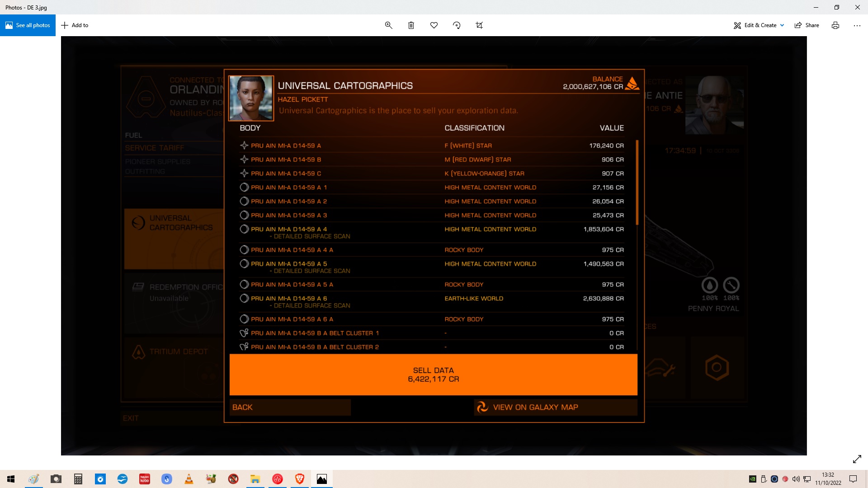Click the 2,630,888 CR value

click(x=603, y=299)
